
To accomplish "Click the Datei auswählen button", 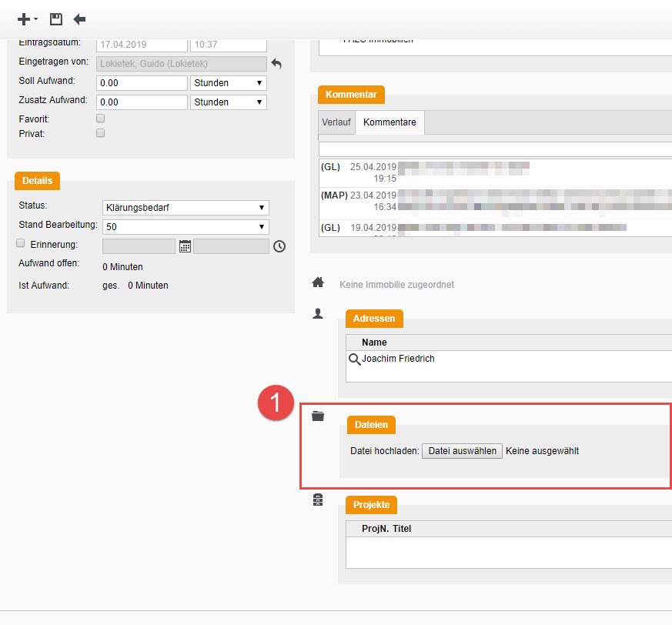I will click(462, 451).
